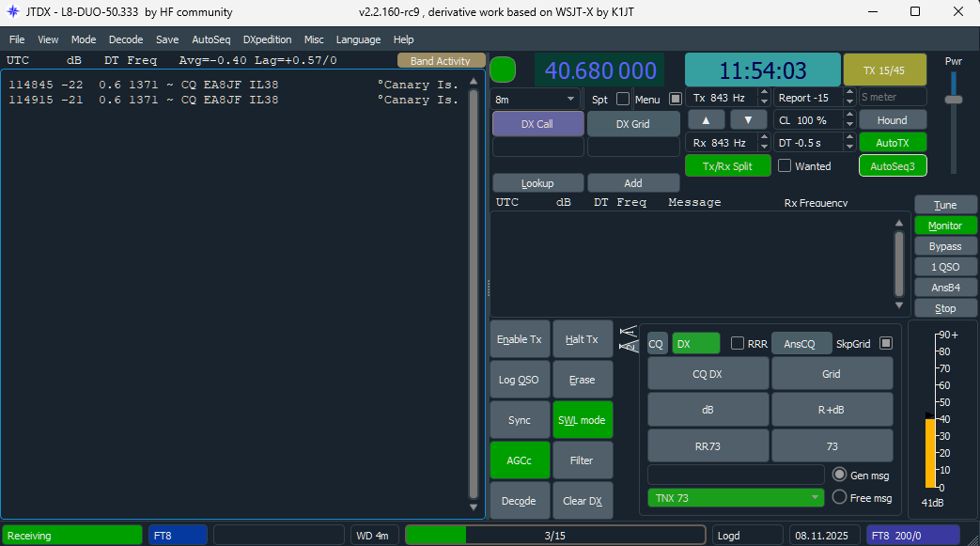Screen dimensions: 980x546
Task: Click the Erase button
Action: [x=582, y=380]
